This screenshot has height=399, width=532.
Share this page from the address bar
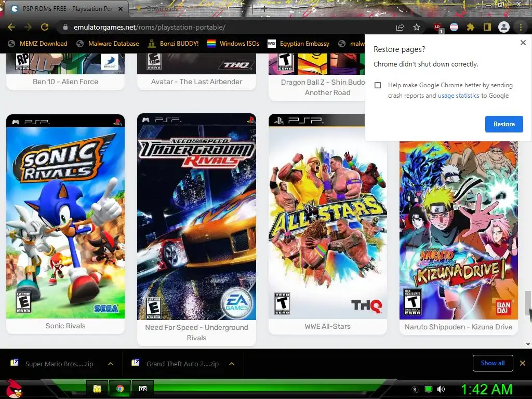point(400,28)
